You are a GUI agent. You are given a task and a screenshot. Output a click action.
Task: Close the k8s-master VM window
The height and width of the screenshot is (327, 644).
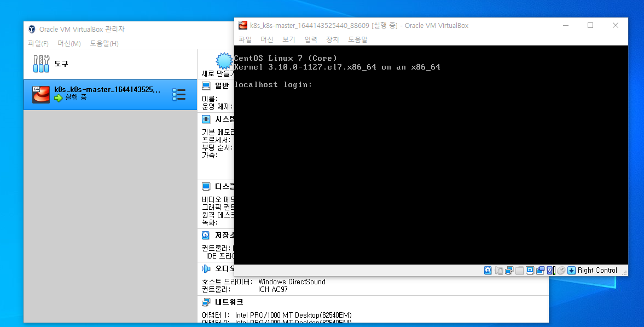615,26
